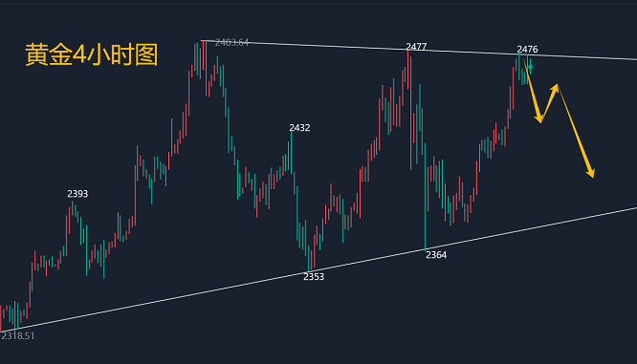Select the candle wick touching 2353 low

[x=308, y=258]
